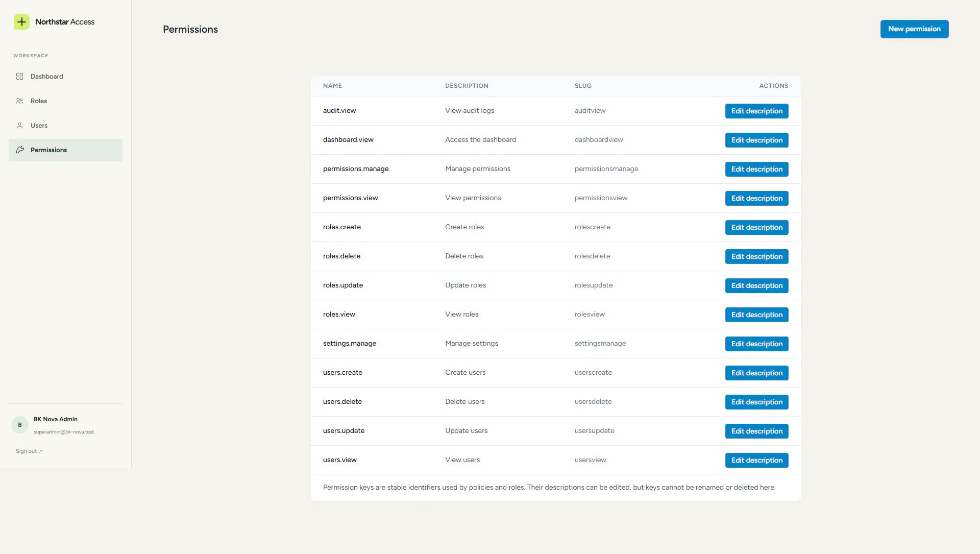The image size is (980, 554).
Task: Edit description for permissions.view
Action: pyautogui.click(x=756, y=199)
